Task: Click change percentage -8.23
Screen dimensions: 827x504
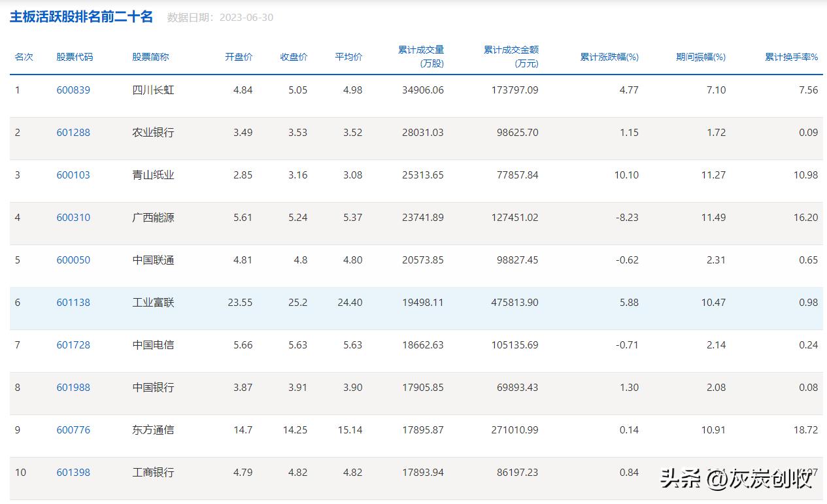Action: tap(628, 218)
